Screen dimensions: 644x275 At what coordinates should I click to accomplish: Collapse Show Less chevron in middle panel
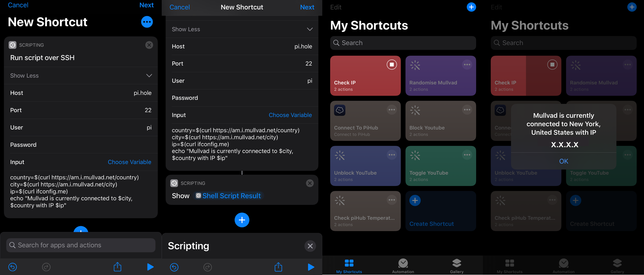pos(310,29)
